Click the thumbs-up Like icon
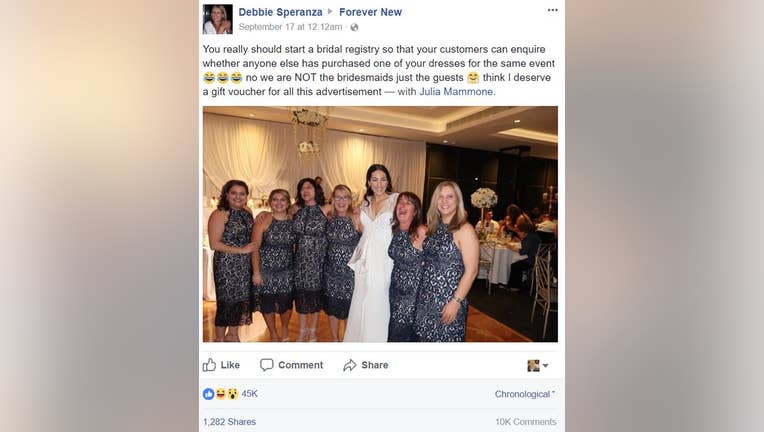This screenshot has height=432, width=764. (210, 365)
